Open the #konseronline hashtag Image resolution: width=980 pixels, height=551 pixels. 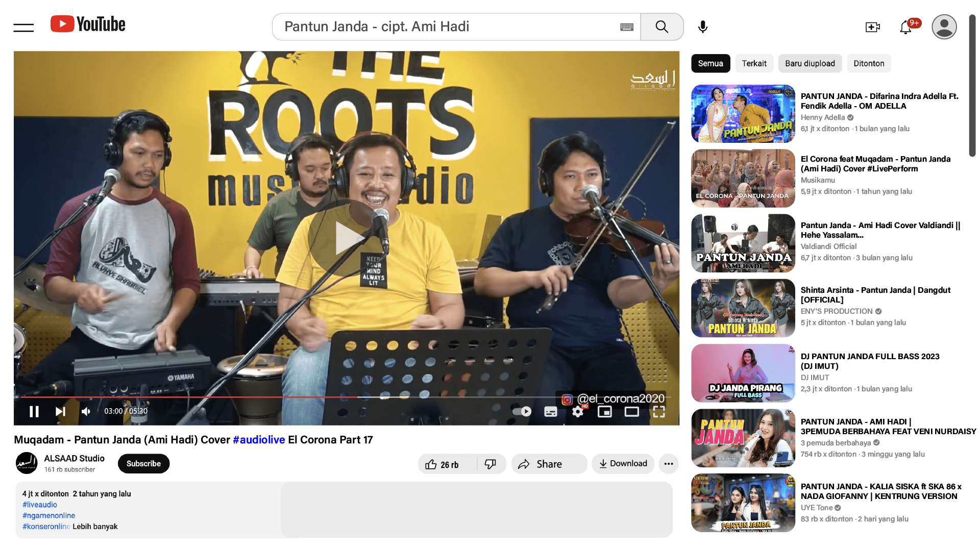coord(46,527)
